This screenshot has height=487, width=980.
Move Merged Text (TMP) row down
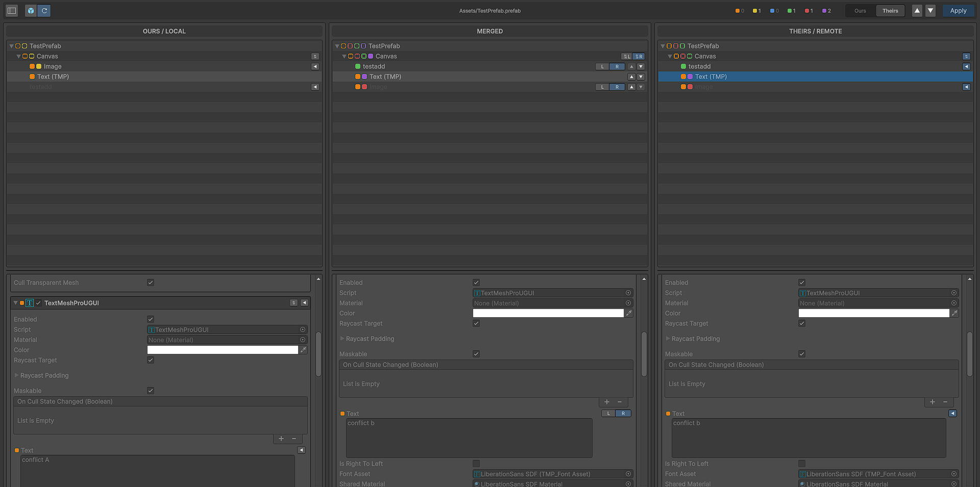(x=641, y=77)
